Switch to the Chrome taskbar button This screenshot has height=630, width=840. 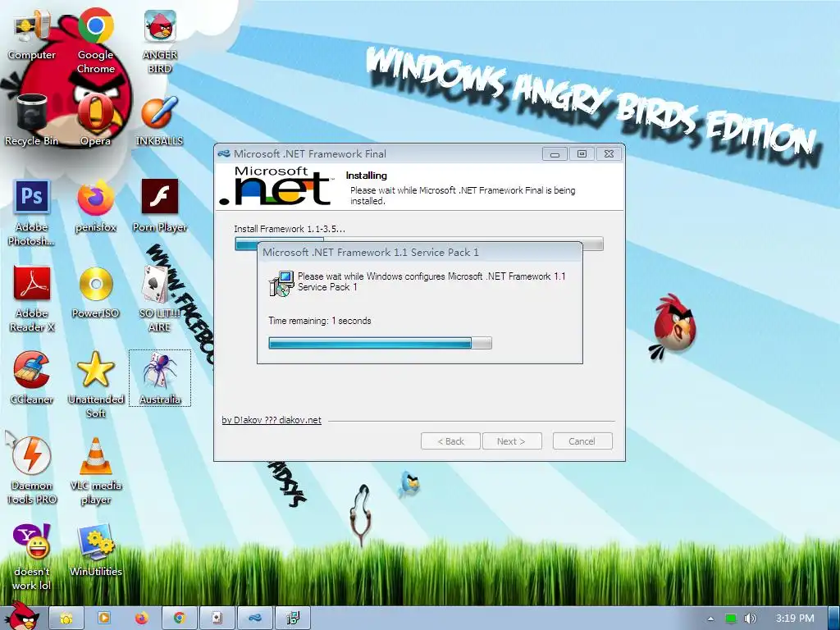[x=179, y=619]
